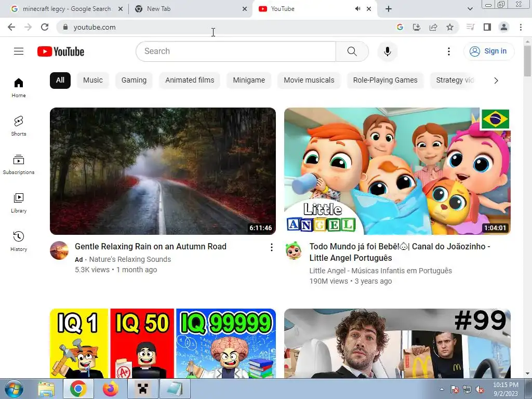
Task: Select the Movie musicals chip
Action: [x=309, y=81]
